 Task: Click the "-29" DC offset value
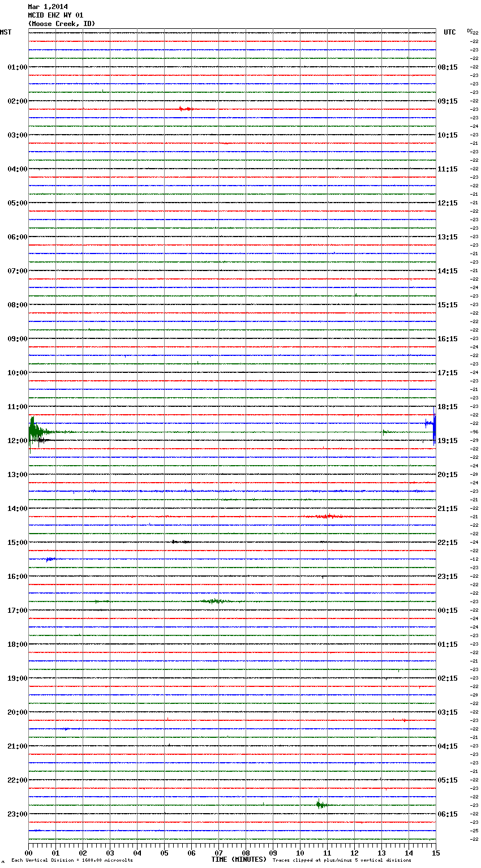pyautogui.click(x=474, y=440)
